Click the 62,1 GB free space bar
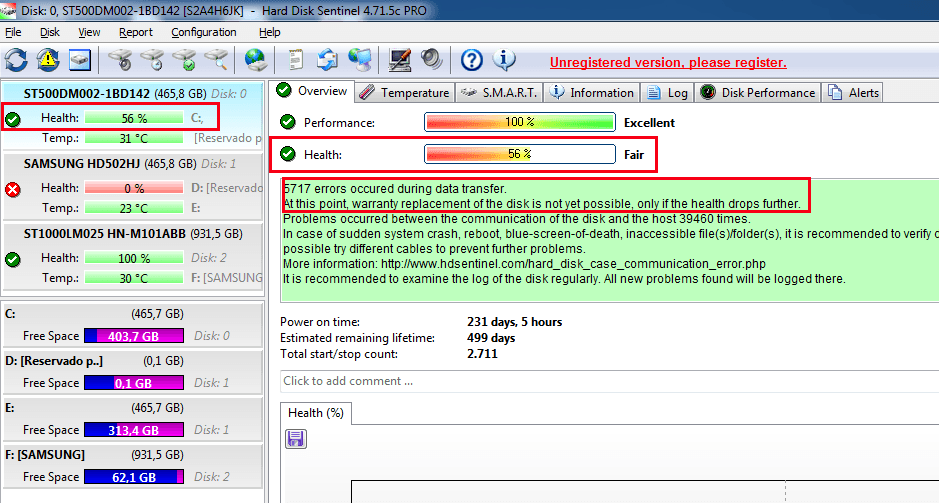939x503 pixels. 134,477
